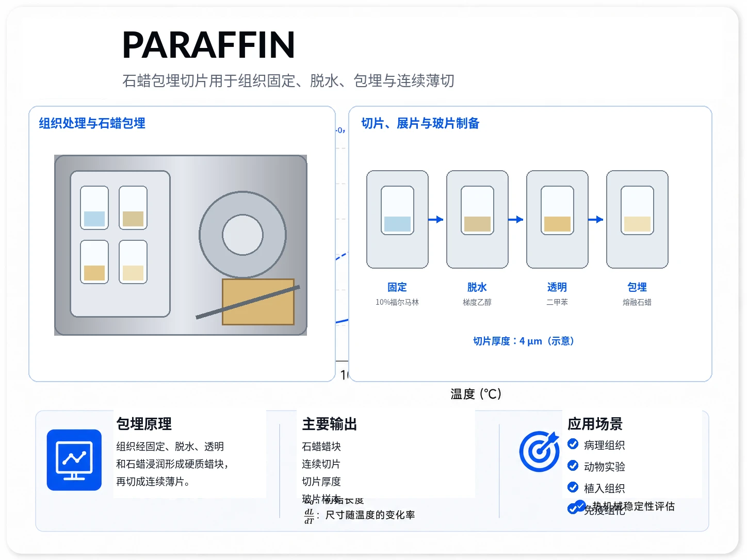747x560 pixels.
Task: Select the 脱水 step container icon
Action: coord(477,220)
